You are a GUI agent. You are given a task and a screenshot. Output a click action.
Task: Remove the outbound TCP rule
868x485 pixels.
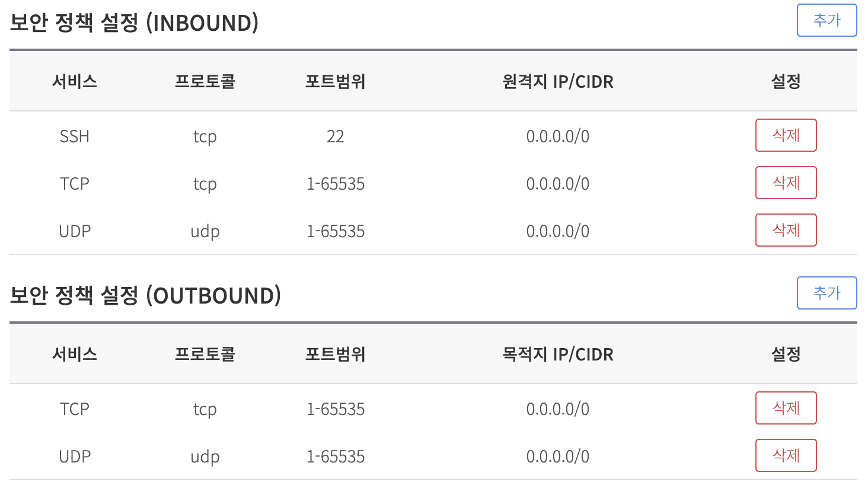click(x=786, y=408)
